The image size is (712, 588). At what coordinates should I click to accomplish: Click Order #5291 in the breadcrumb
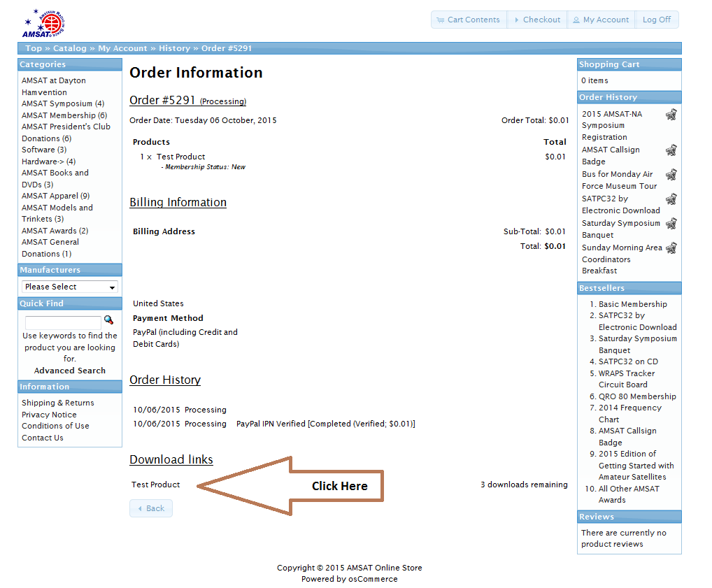click(227, 48)
